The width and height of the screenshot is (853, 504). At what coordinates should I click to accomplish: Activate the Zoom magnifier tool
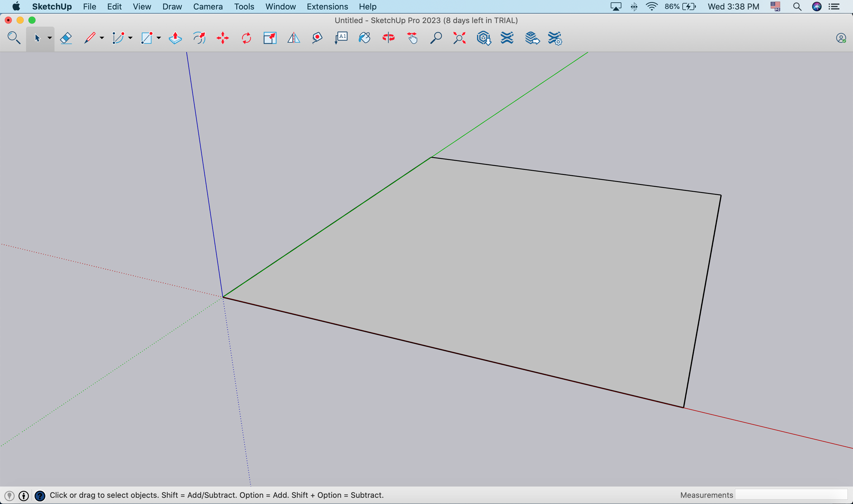[436, 38]
